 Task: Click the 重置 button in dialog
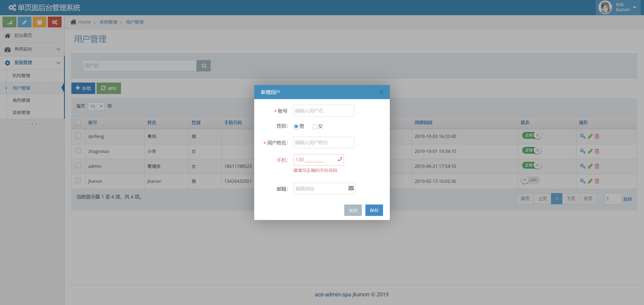point(353,210)
